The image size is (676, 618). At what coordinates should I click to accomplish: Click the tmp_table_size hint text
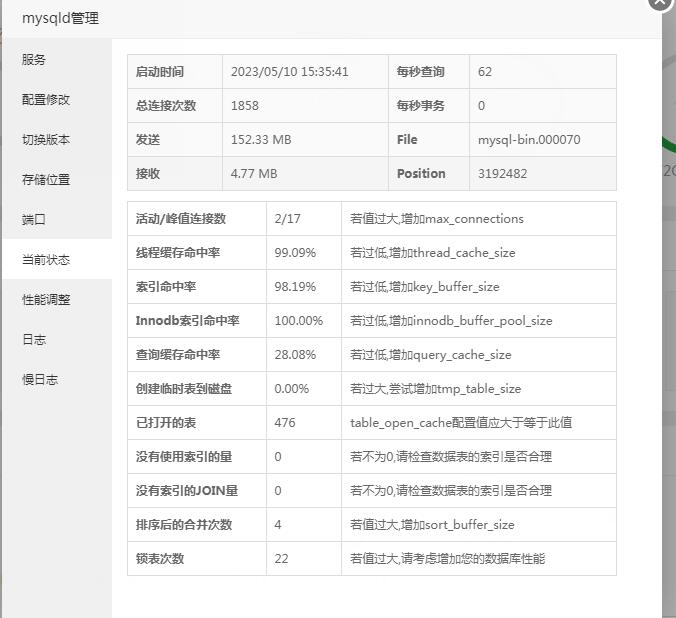pos(435,389)
